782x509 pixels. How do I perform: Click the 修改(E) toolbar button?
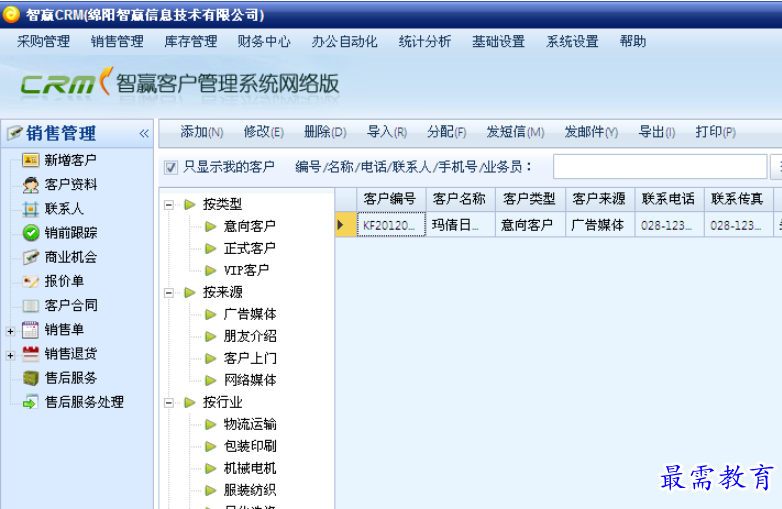pos(264,132)
